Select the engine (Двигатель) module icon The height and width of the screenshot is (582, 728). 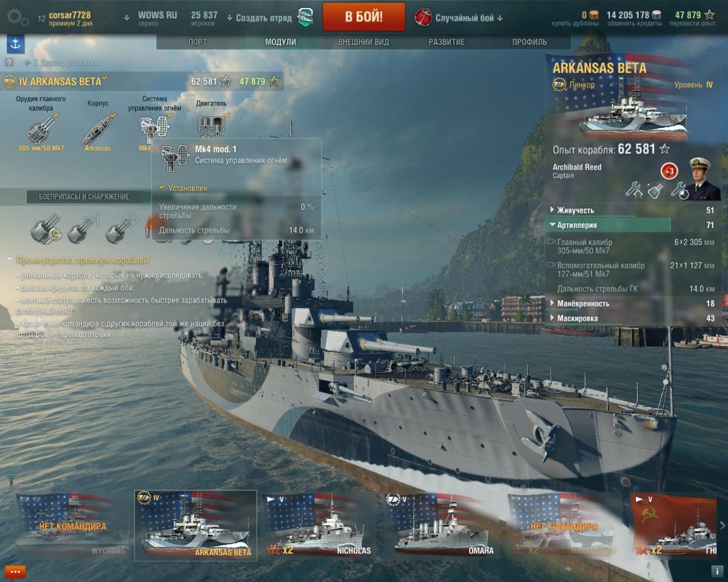211,125
